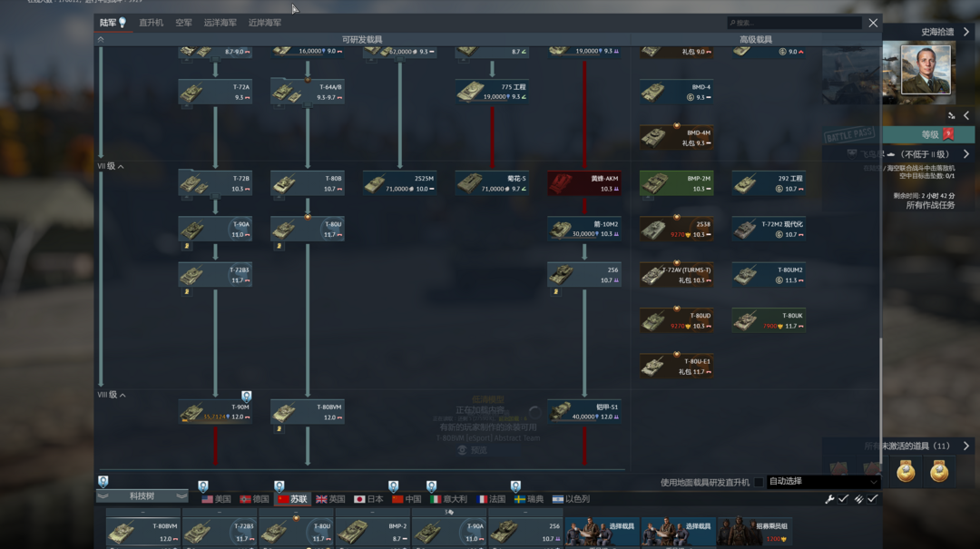980x549 pixels.
Task: Click the vehicle search field
Action: (x=794, y=23)
